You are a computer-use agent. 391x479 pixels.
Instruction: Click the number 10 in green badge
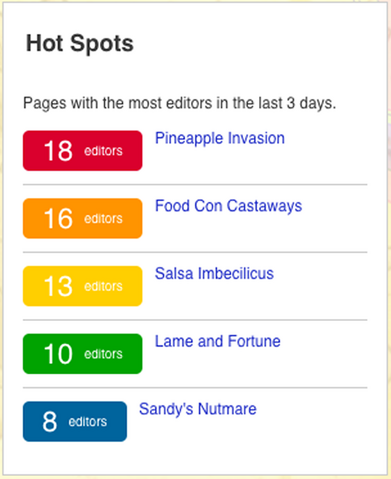point(58,354)
